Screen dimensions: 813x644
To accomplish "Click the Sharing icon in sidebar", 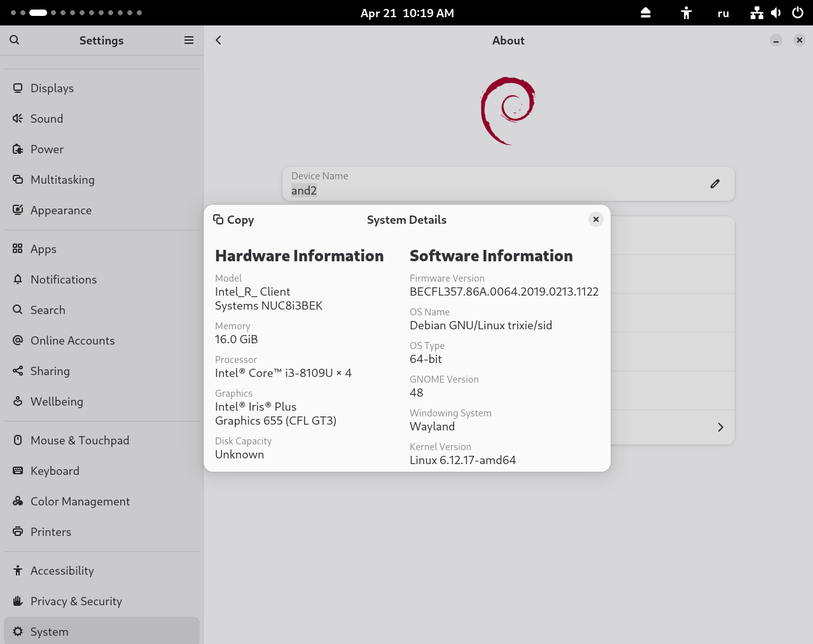I will tap(18, 371).
